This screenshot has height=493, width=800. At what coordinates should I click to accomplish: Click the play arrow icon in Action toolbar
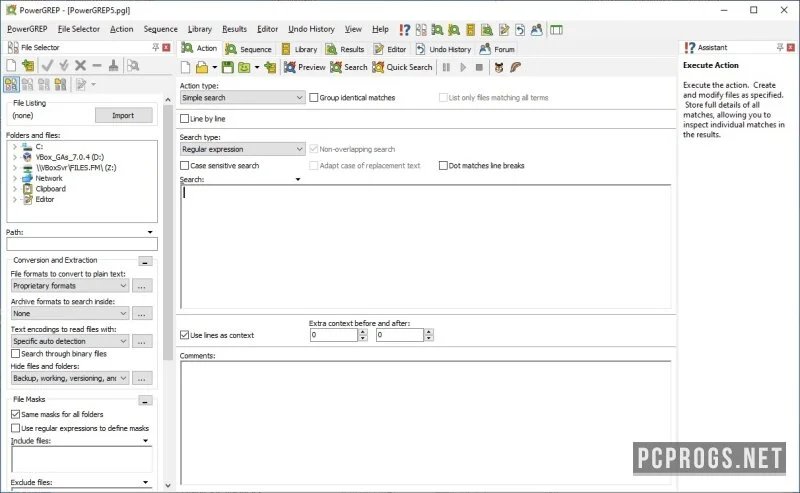click(463, 67)
